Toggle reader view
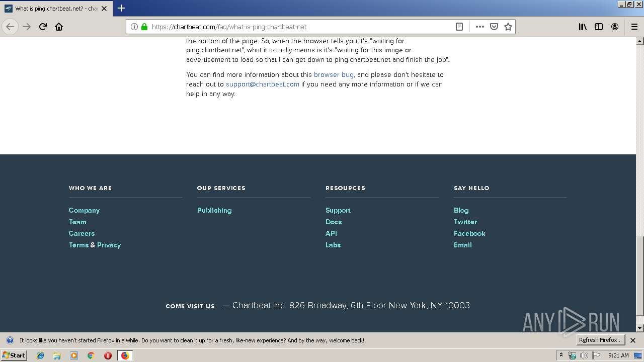 (x=459, y=27)
